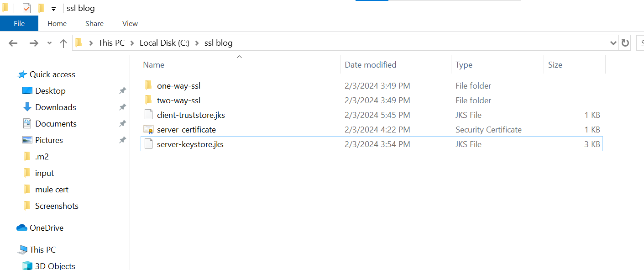Screen dimensions: 644x270
Task: Select mule cert folder in sidebar
Action: (52, 190)
